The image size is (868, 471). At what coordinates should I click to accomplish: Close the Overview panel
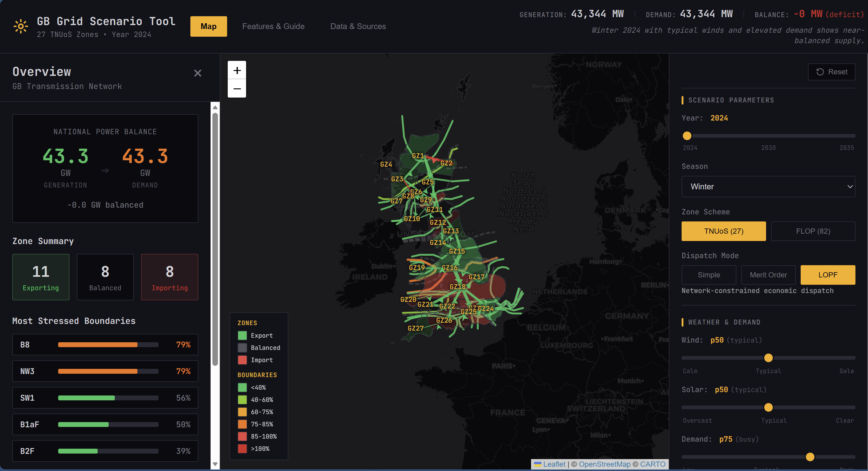[198, 73]
